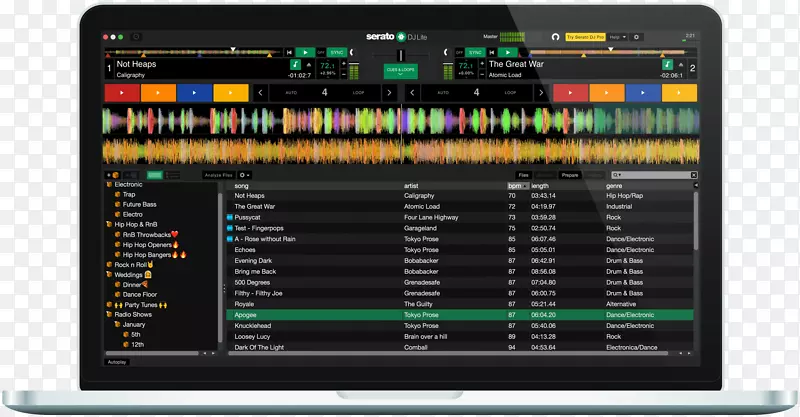Select the track Knucklehead
800x417 pixels.
tap(459, 326)
